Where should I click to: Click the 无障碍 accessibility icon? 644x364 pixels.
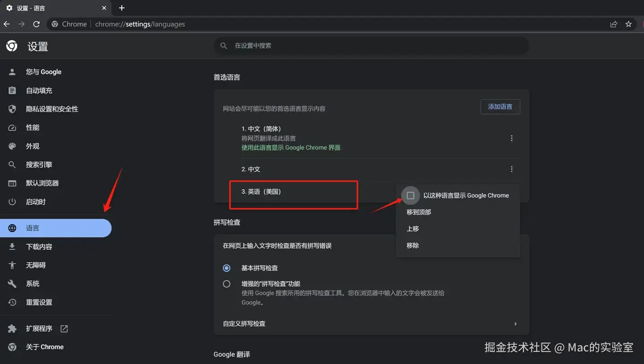click(12, 265)
